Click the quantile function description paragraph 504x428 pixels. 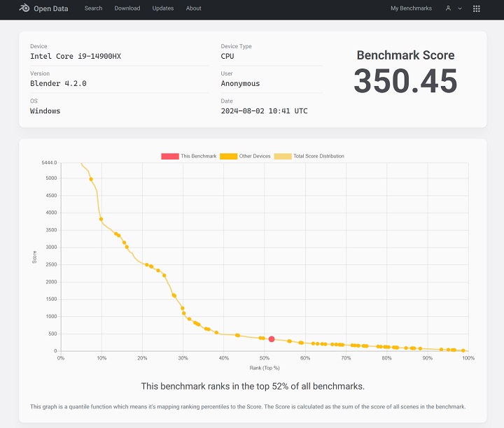click(248, 406)
